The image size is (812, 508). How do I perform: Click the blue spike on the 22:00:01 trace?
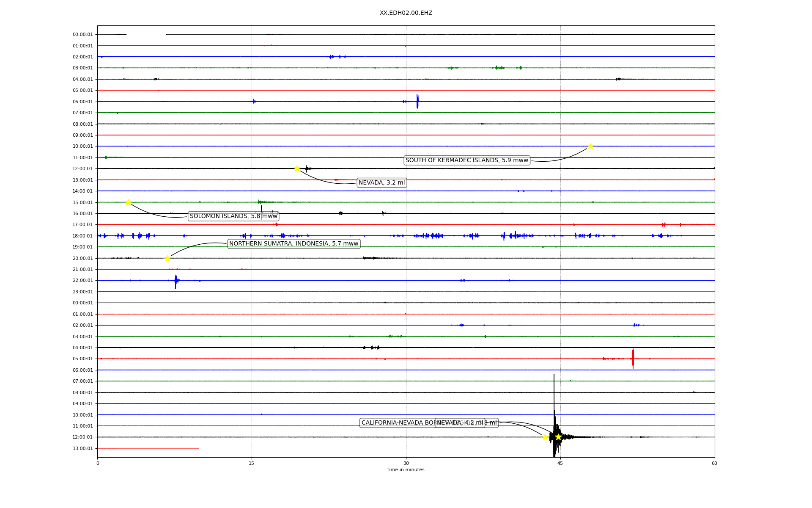pyautogui.click(x=176, y=281)
